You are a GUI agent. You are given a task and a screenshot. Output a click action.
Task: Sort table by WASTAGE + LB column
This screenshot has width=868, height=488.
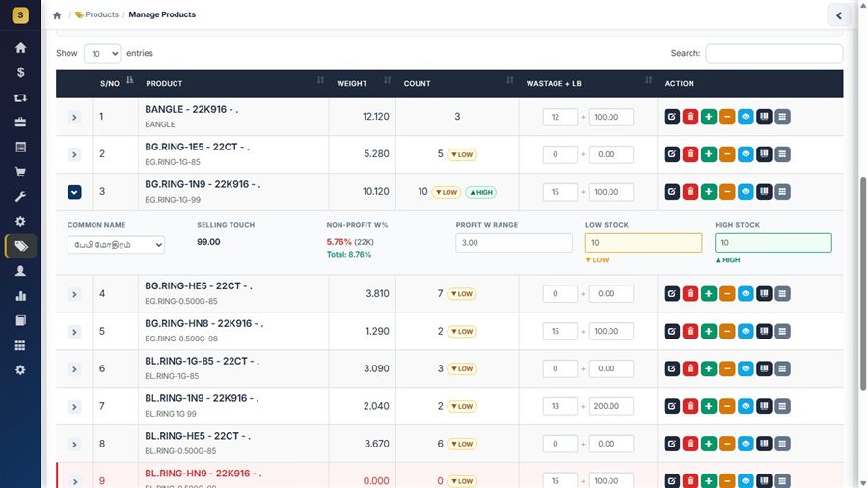coord(588,84)
